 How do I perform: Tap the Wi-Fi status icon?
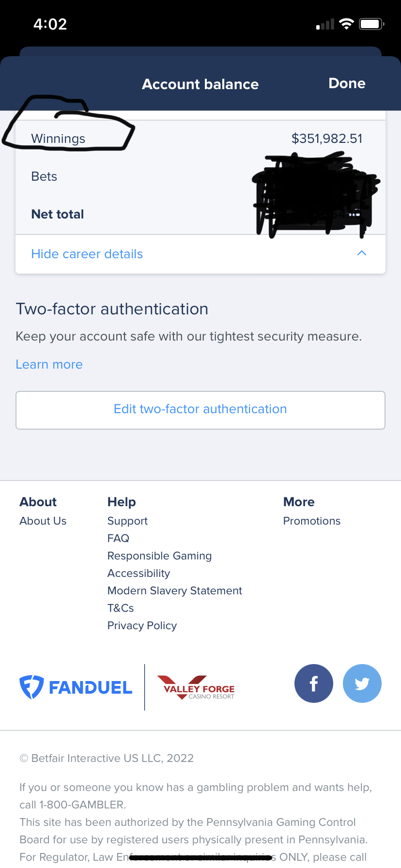point(346,24)
